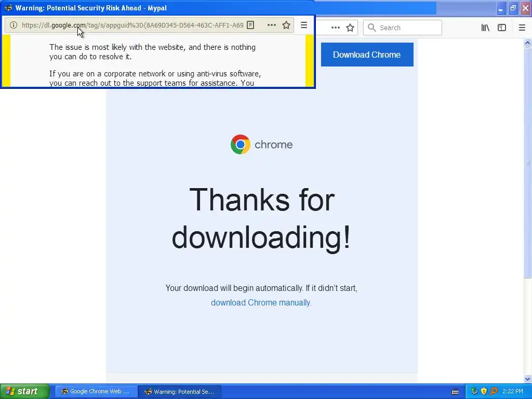Restore down the Chrome download browser window
532x399 pixels.
(513, 8)
